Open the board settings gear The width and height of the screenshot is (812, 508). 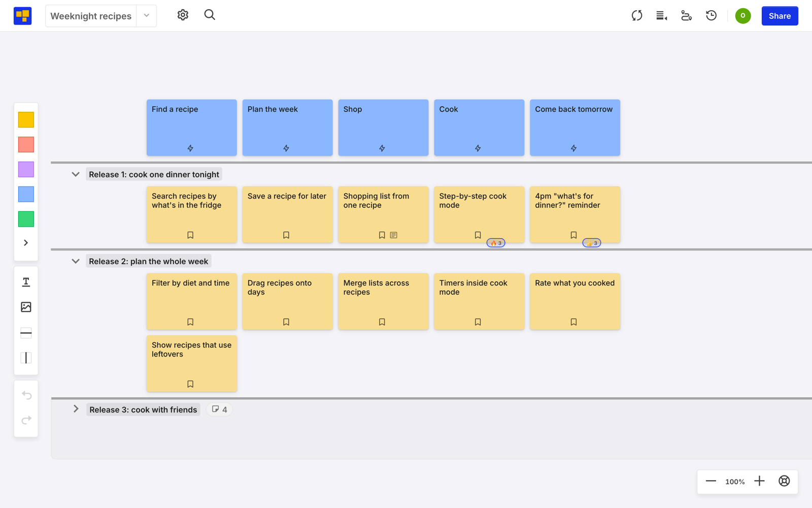(x=183, y=15)
